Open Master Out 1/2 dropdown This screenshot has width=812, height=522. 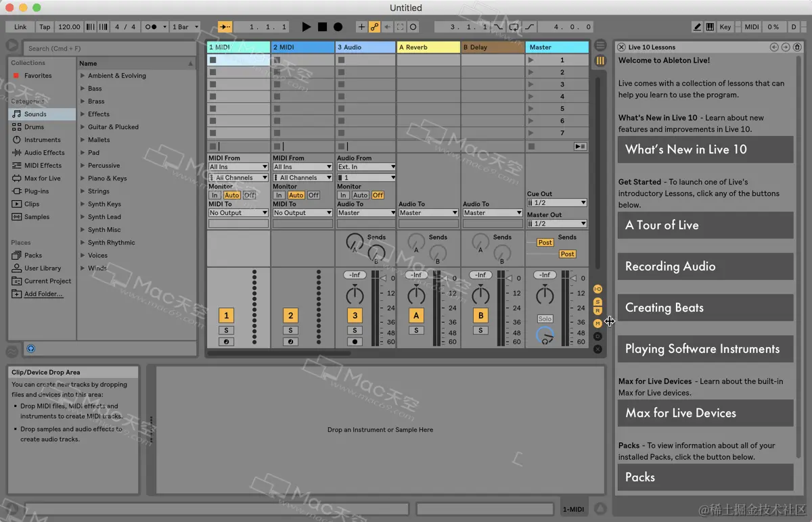[x=557, y=224]
